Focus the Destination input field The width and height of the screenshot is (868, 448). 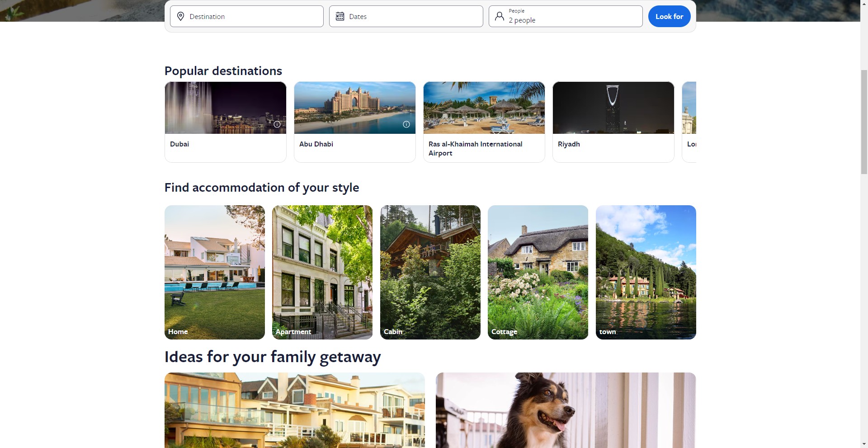247,16
